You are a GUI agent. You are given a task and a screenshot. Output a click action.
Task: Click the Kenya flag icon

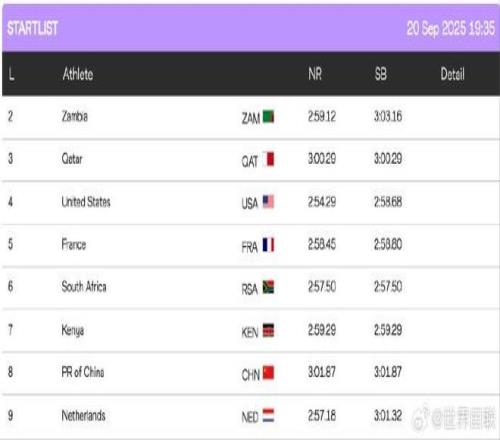[268, 330]
